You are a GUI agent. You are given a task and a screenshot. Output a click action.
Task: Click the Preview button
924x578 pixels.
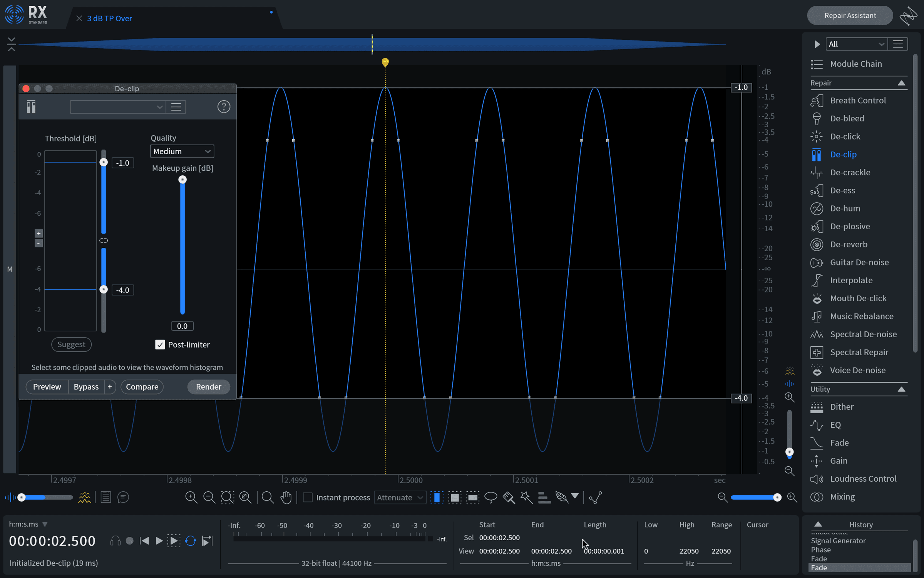(x=47, y=387)
